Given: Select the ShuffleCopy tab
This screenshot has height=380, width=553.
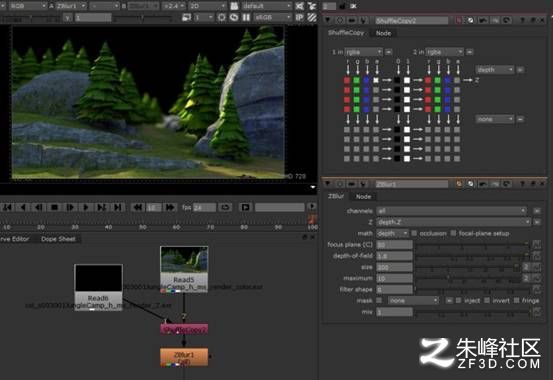Looking at the screenshot, I should point(346,33).
